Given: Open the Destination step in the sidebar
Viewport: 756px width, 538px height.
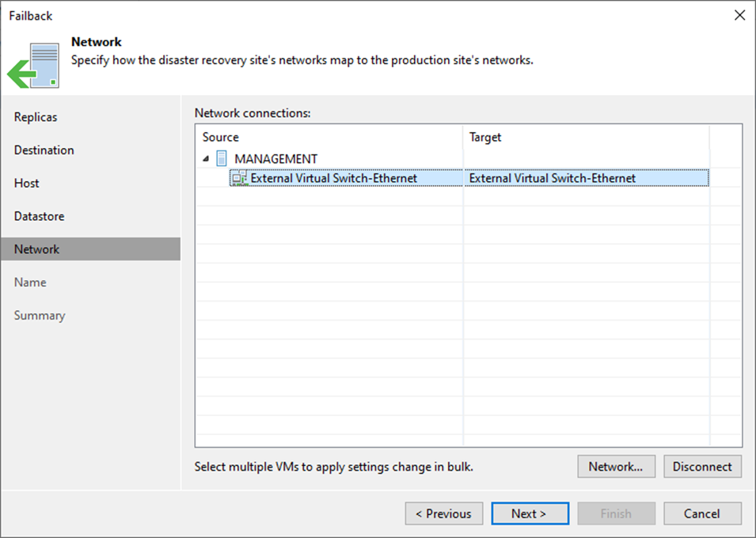Looking at the screenshot, I should tap(44, 150).
